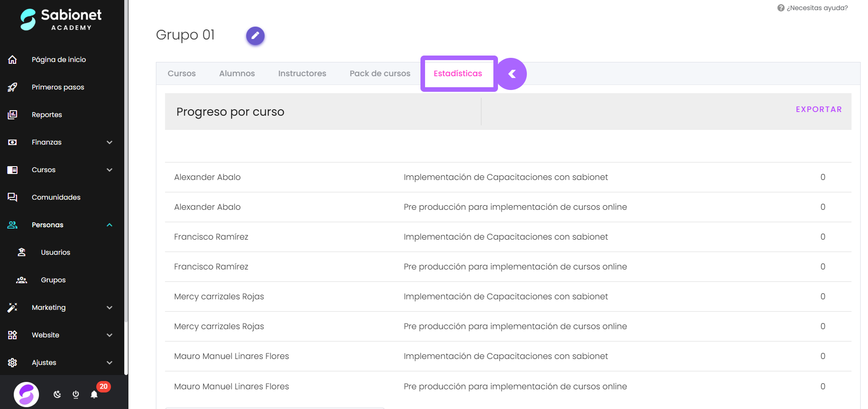Click the Grupo 01 title
The height and width of the screenshot is (409, 868).
click(185, 35)
